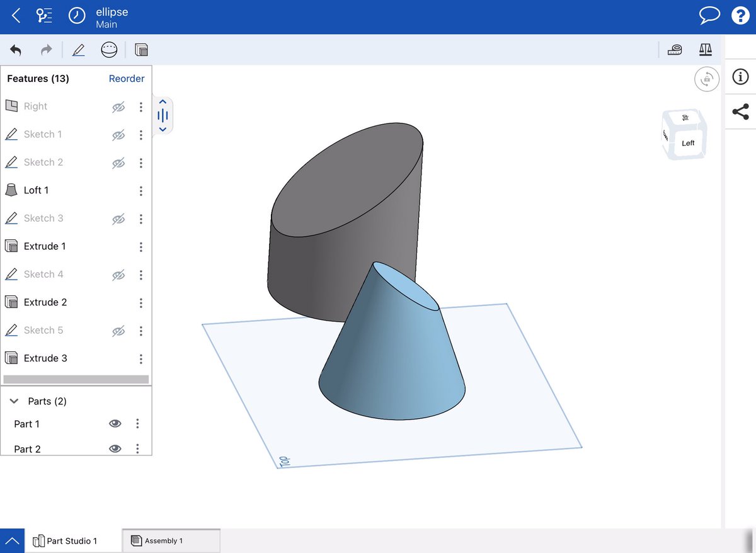The image size is (756, 553).
Task: Click the feature panel resize handle
Action: coord(163,116)
